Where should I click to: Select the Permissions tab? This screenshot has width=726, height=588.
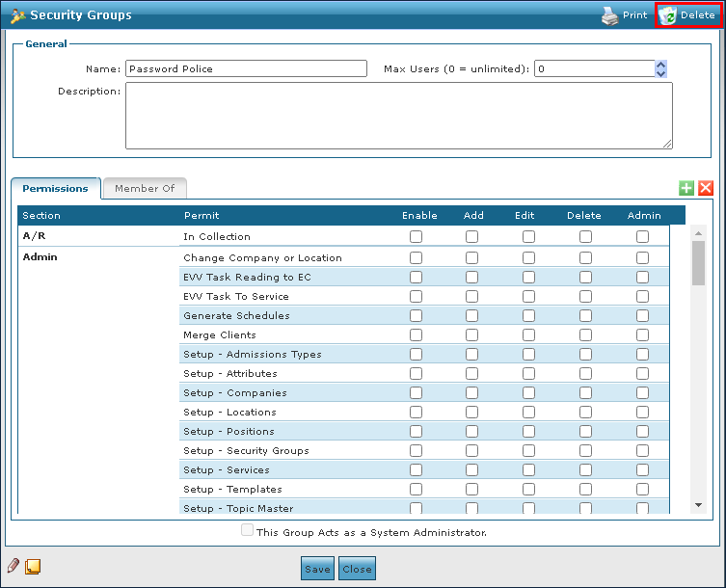55,189
